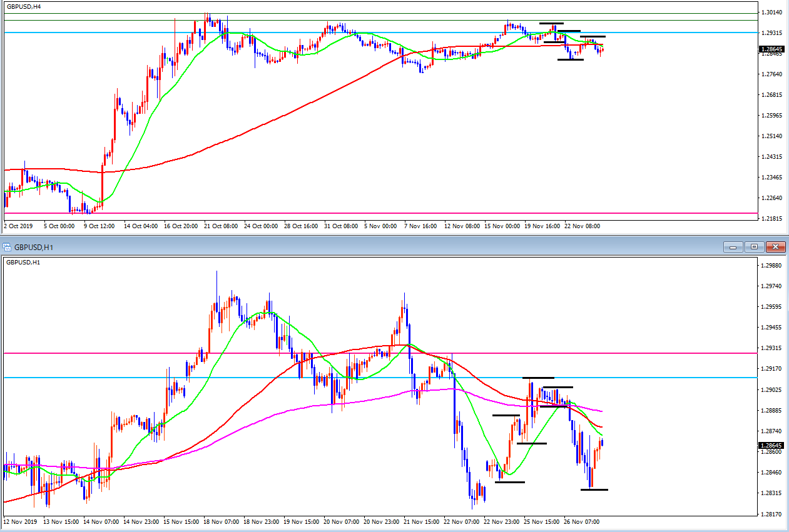Image resolution: width=789 pixels, height=532 pixels.
Task: Click the 2 Oct 2019 date on H4 axis
Action: (17, 226)
